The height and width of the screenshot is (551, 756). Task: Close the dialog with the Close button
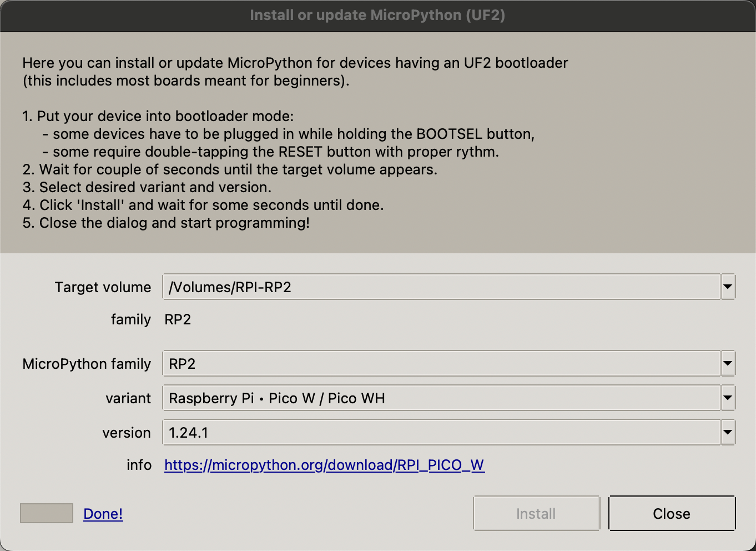[672, 514]
